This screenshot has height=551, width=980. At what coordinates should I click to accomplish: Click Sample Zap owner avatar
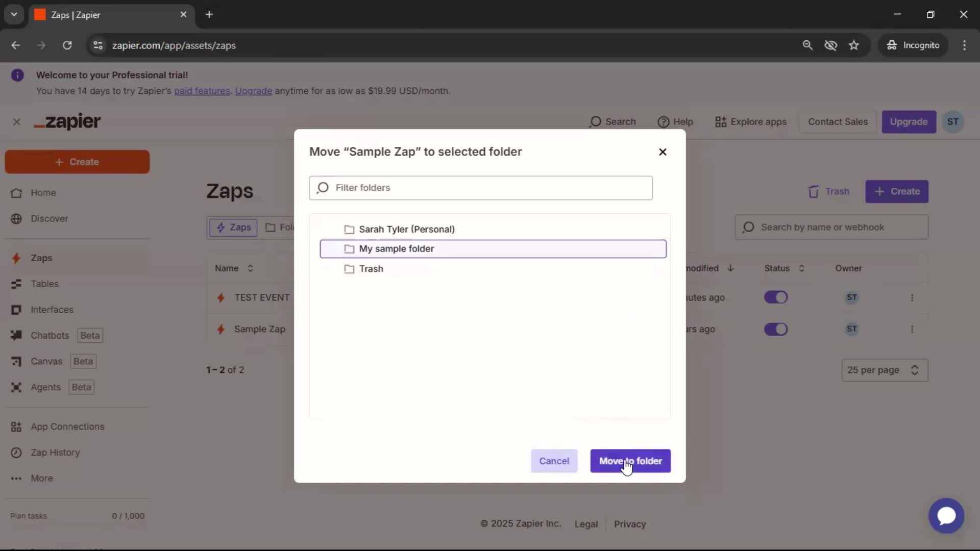click(851, 329)
